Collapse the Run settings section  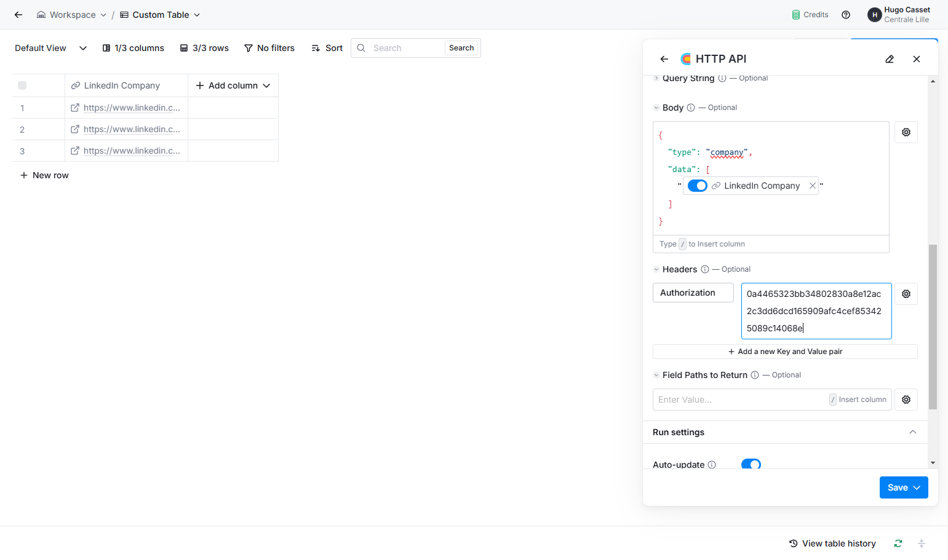click(913, 432)
